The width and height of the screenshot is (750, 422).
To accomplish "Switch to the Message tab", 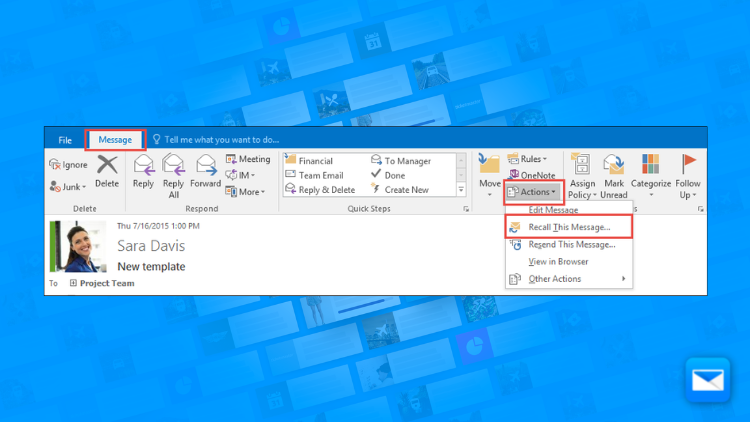I will [115, 140].
